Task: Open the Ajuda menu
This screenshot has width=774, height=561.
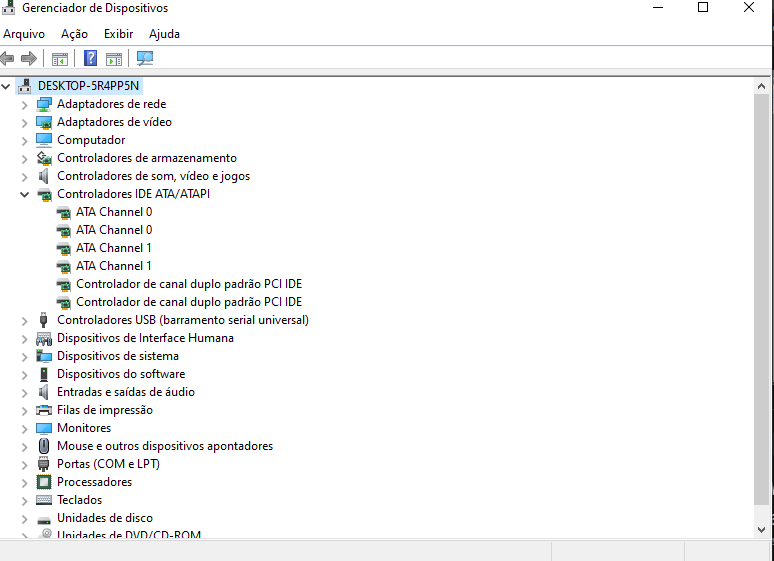Action: [164, 34]
